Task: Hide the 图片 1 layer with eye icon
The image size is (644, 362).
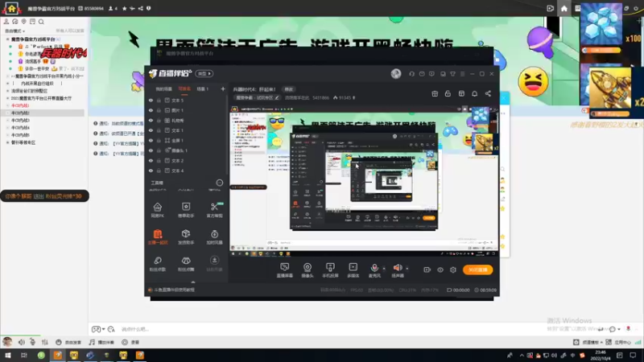Action: pyautogui.click(x=151, y=110)
